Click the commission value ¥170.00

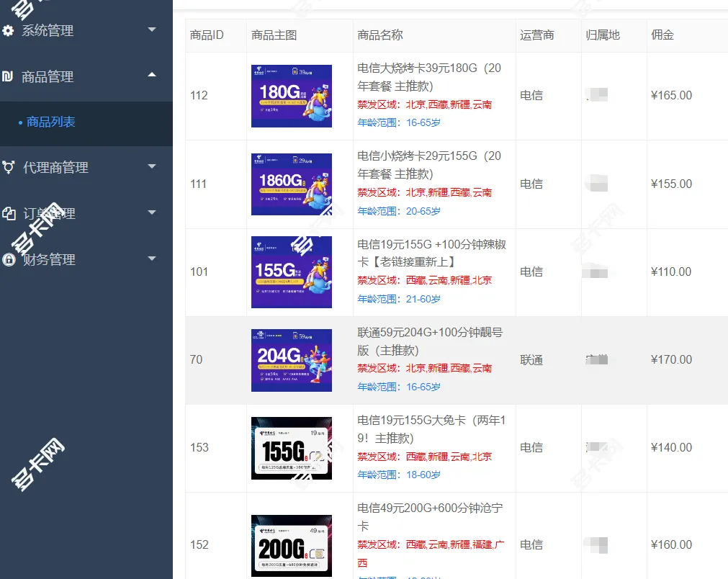[671, 360]
